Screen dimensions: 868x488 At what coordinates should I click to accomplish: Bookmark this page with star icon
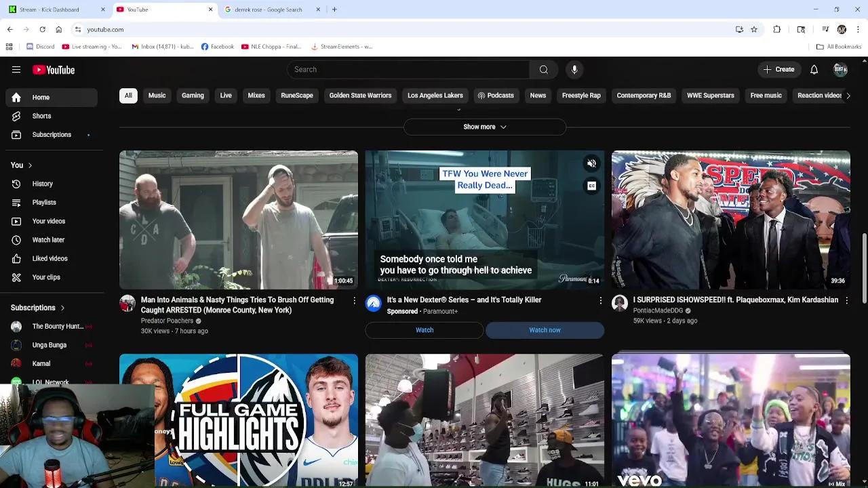tap(753, 29)
